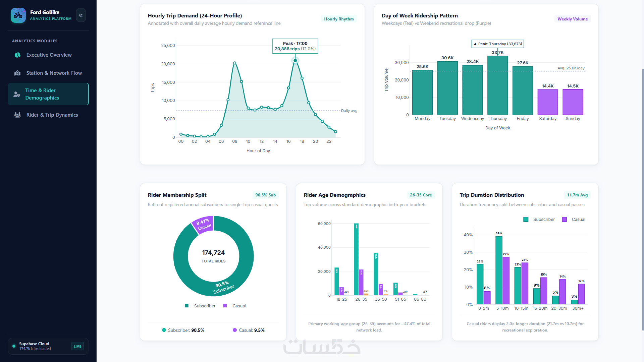Viewport: 644px width, 362px height.
Task: Click the 15% casual bar for 15-20m
Action: click(x=544, y=291)
